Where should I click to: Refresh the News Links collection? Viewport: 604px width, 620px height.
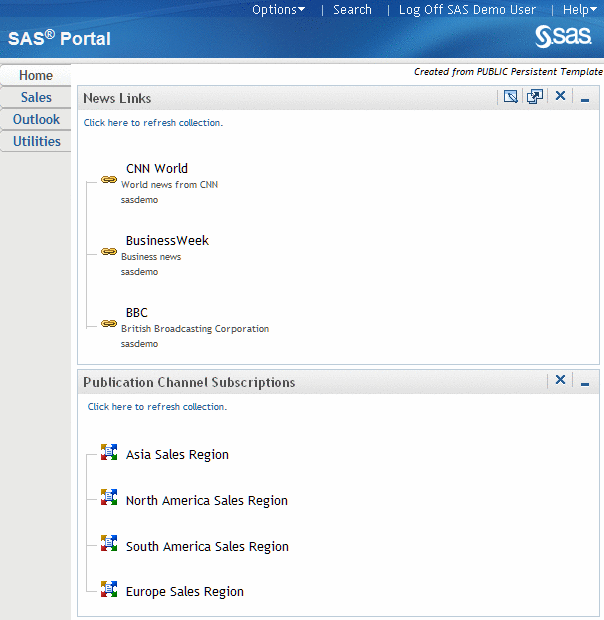153,123
